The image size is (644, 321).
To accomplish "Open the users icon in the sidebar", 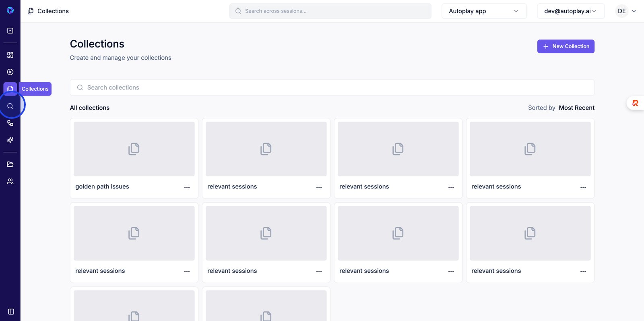I will pyautogui.click(x=10, y=182).
